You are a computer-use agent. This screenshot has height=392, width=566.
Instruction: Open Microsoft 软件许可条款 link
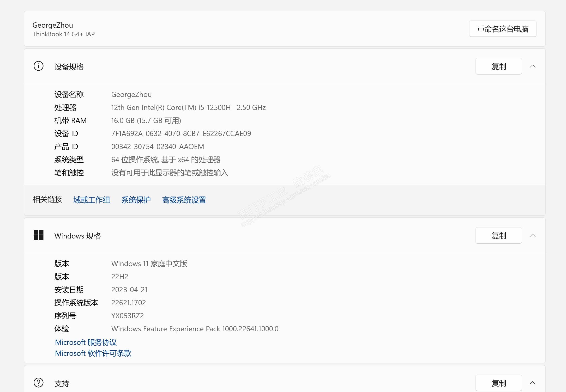93,353
